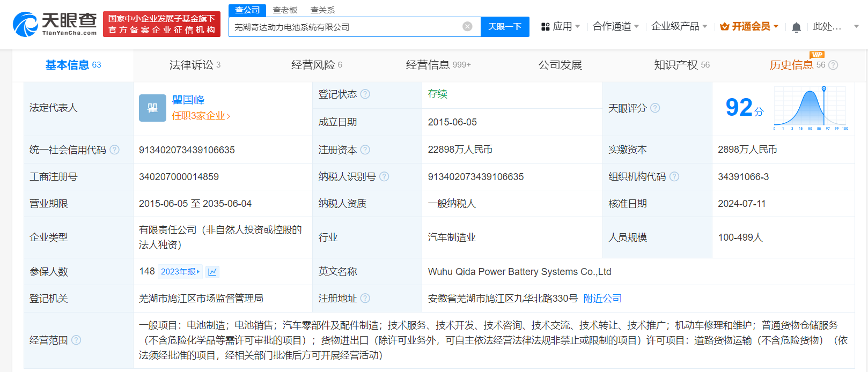Open the 知识产权 tab

(681, 65)
